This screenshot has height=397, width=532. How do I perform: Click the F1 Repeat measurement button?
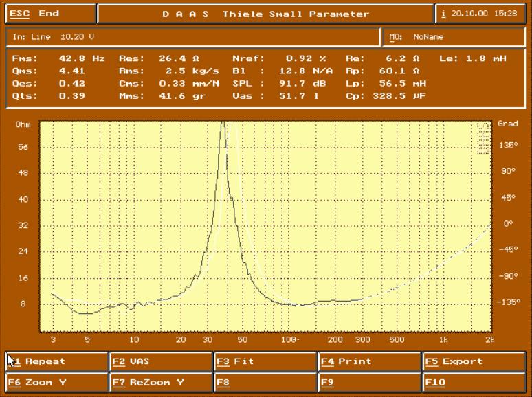tap(56, 361)
